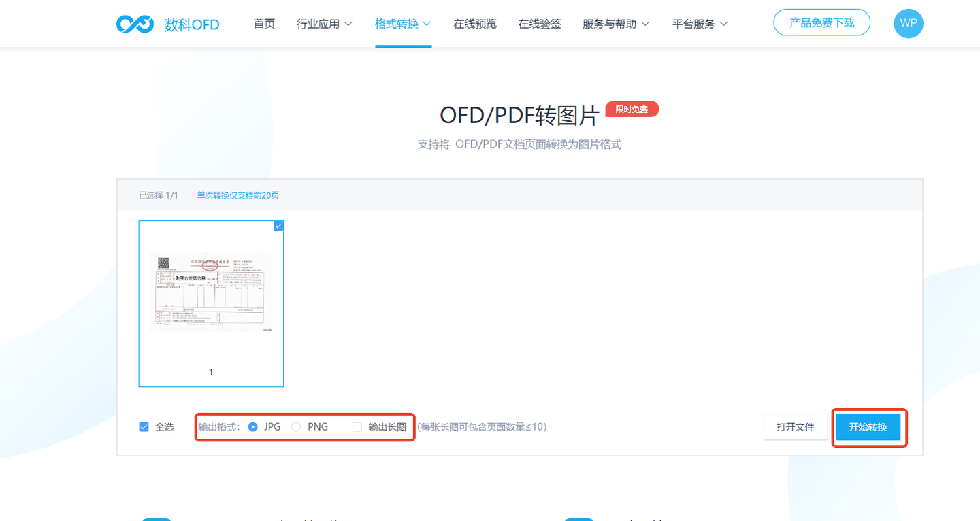Click the 打开文件 open file button

[x=795, y=426]
